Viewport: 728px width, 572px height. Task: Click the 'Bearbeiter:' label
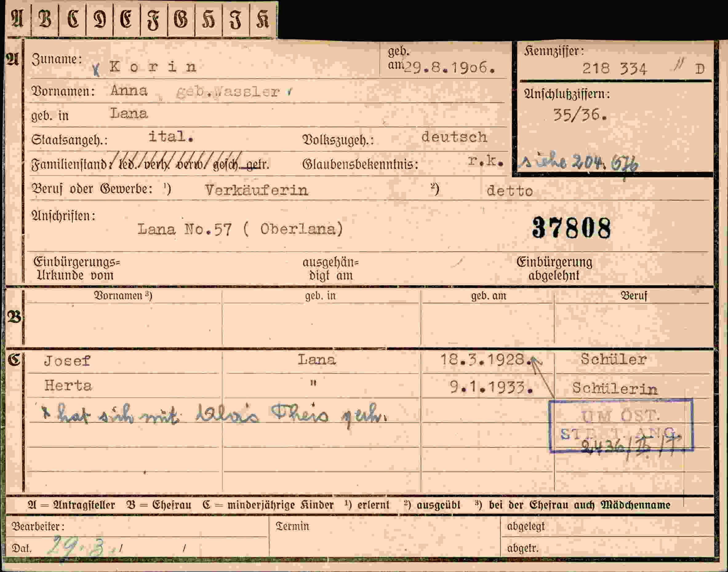[38, 526]
